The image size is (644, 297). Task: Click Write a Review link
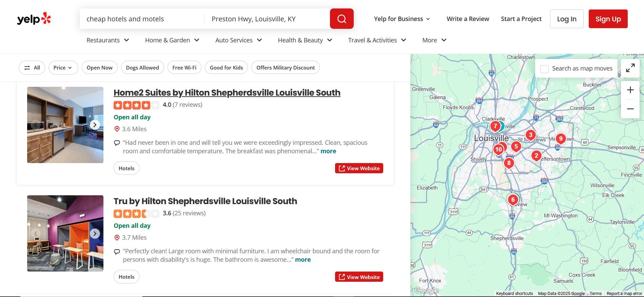468,19
